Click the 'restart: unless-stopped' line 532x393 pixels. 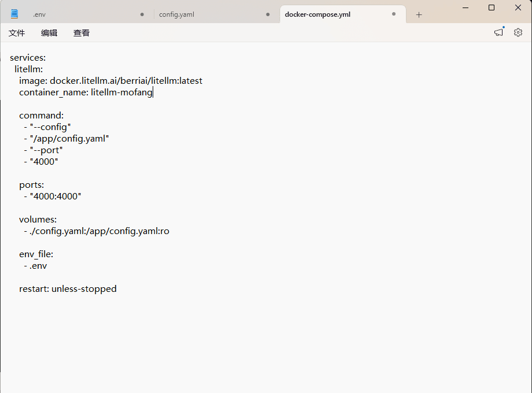68,289
